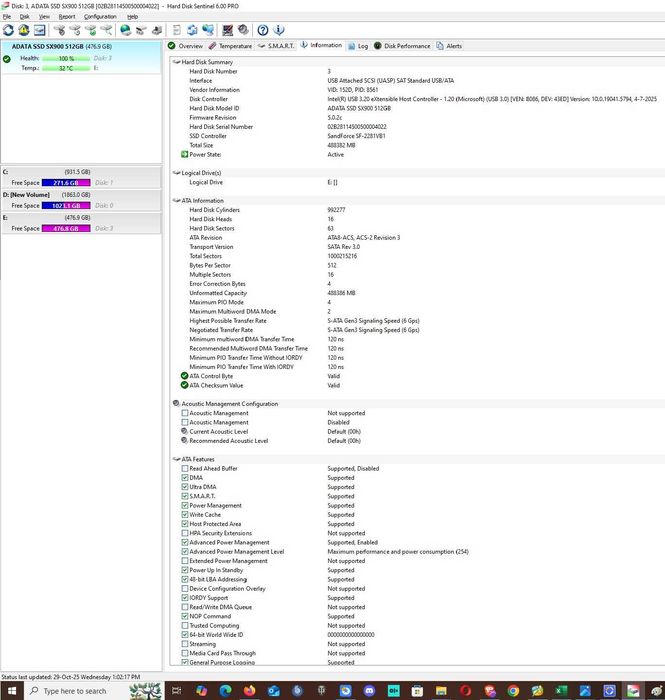Click the globe toolbar icon

pos(126,30)
